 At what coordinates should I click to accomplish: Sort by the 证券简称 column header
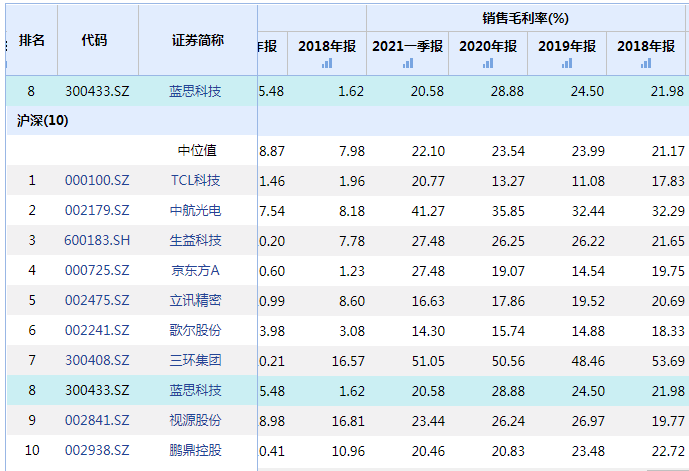tap(198, 40)
